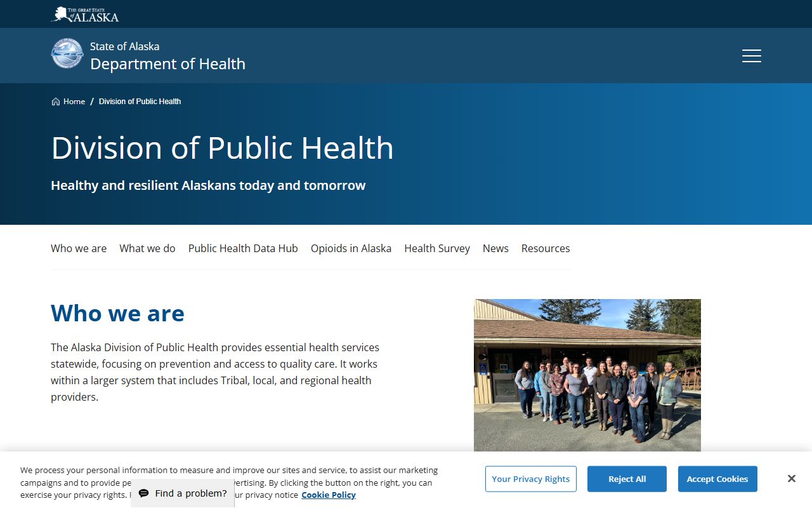Image resolution: width=812 pixels, height=508 pixels.
Task: Open the News tab
Action: 495,248
